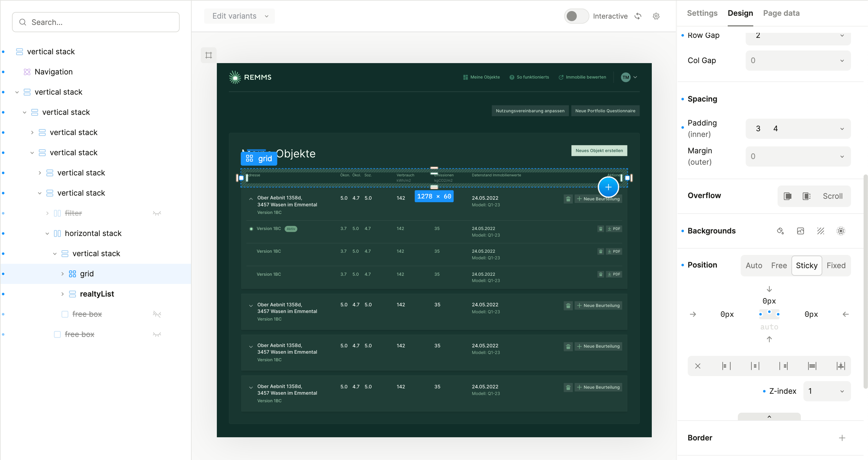Click the frame crop icon on canvas
Screen dimensions: 868x460
[x=209, y=55]
